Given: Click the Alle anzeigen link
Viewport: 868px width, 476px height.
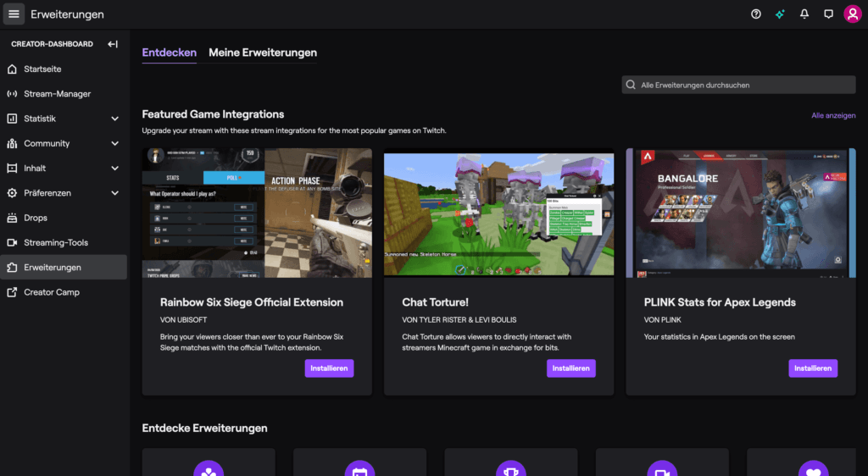Looking at the screenshot, I should pos(832,115).
